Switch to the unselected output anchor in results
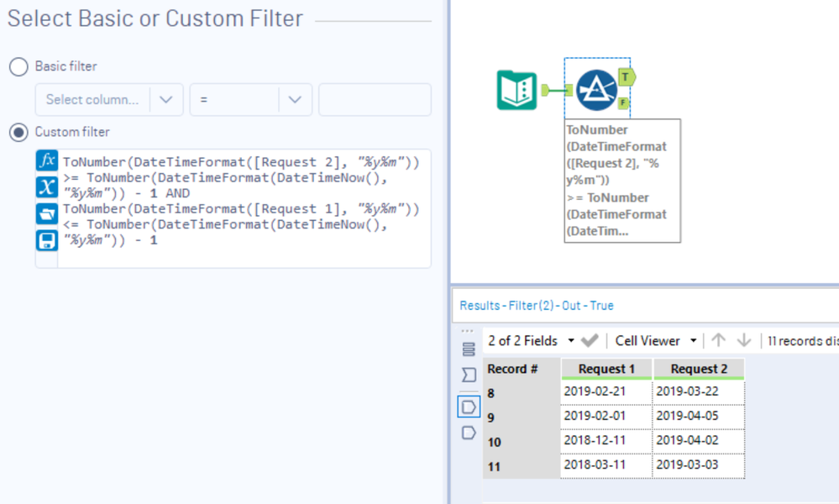This screenshot has width=839, height=504. tap(469, 433)
